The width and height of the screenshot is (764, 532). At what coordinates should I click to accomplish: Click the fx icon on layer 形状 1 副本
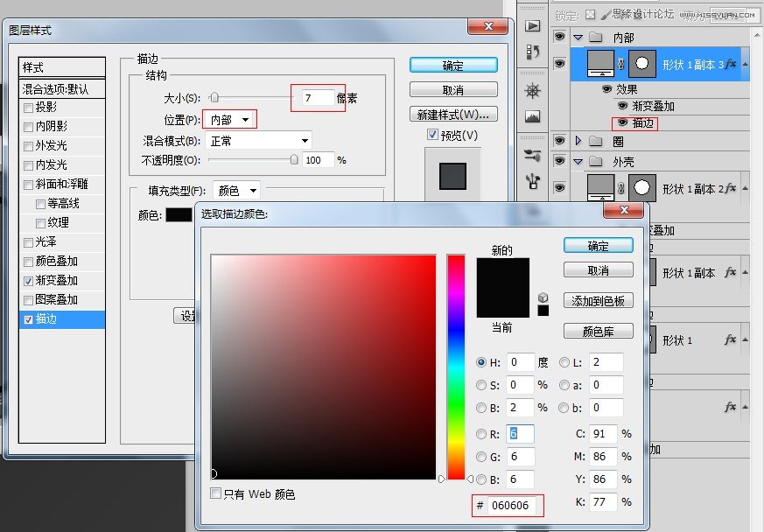click(x=730, y=272)
